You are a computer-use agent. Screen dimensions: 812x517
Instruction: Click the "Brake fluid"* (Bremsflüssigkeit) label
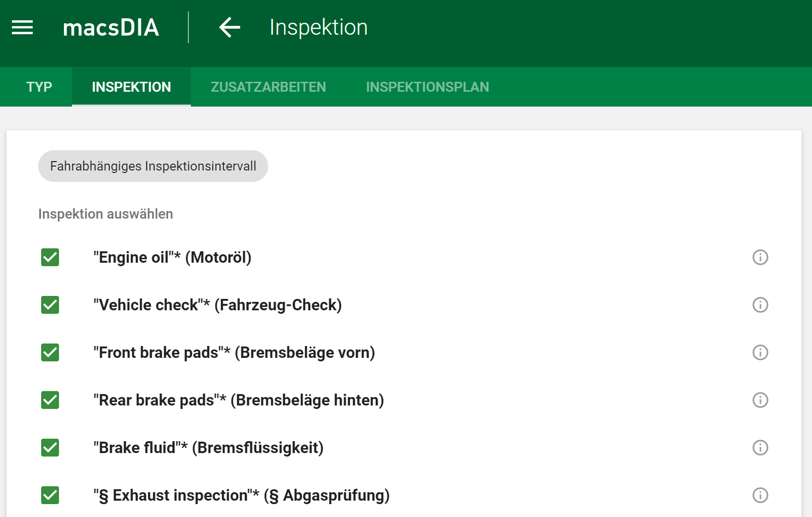pyautogui.click(x=208, y=448)
